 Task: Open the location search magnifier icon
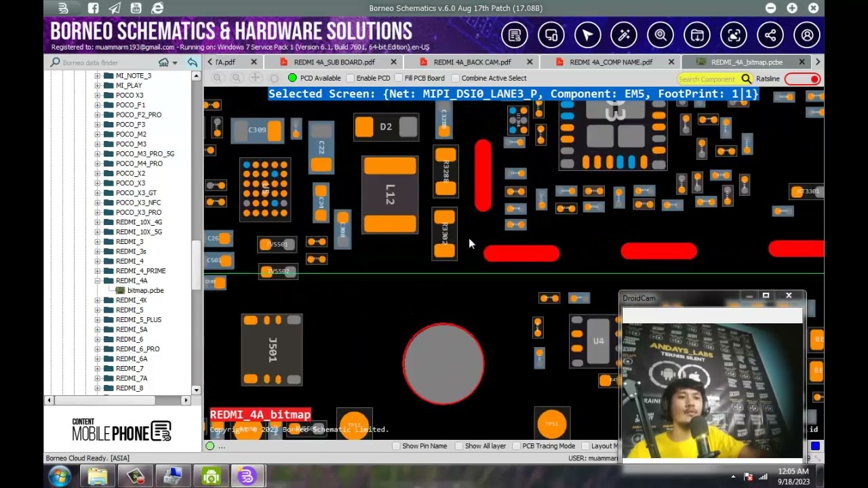click(x=660, y=35)
